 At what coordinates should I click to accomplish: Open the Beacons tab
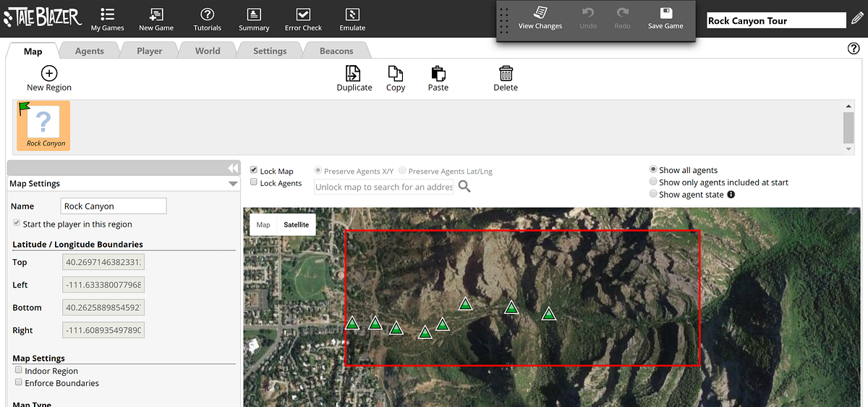click(x=336, y=51)
